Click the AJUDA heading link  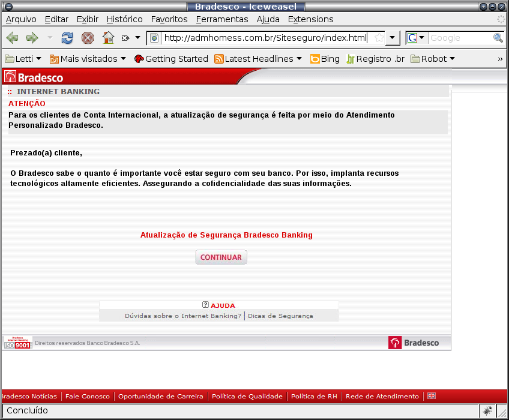tap(223, 305)
